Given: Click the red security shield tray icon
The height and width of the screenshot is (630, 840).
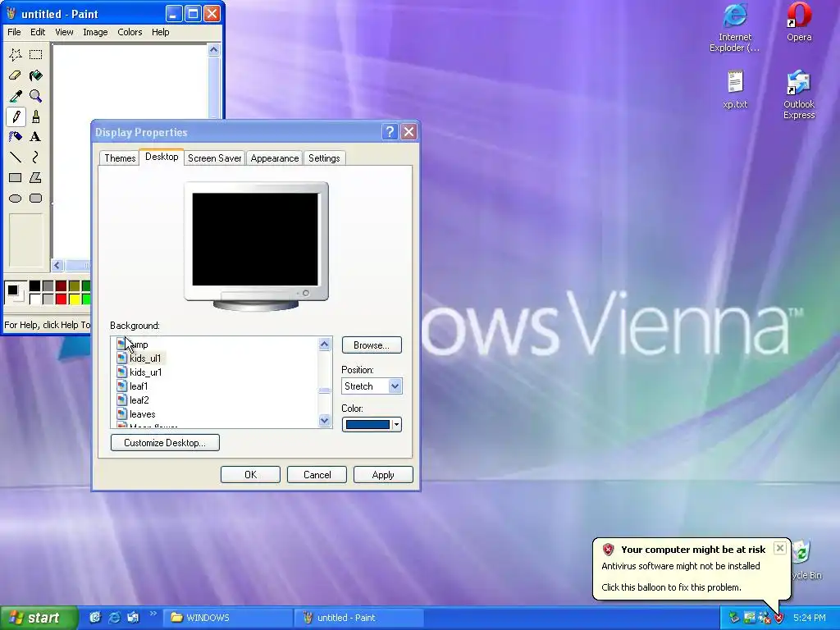Looking at the screenshot, I should click(x=779, y=618).
